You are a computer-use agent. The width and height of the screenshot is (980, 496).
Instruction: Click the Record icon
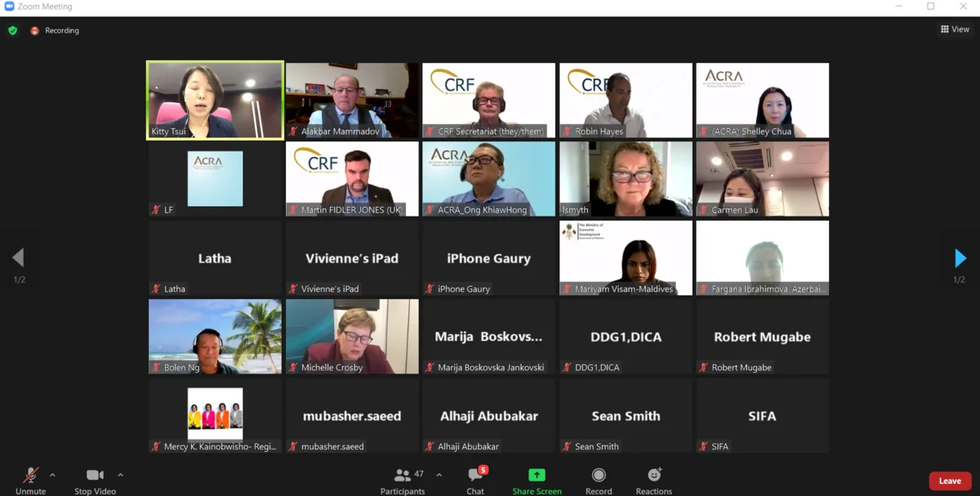coord(599,475)
